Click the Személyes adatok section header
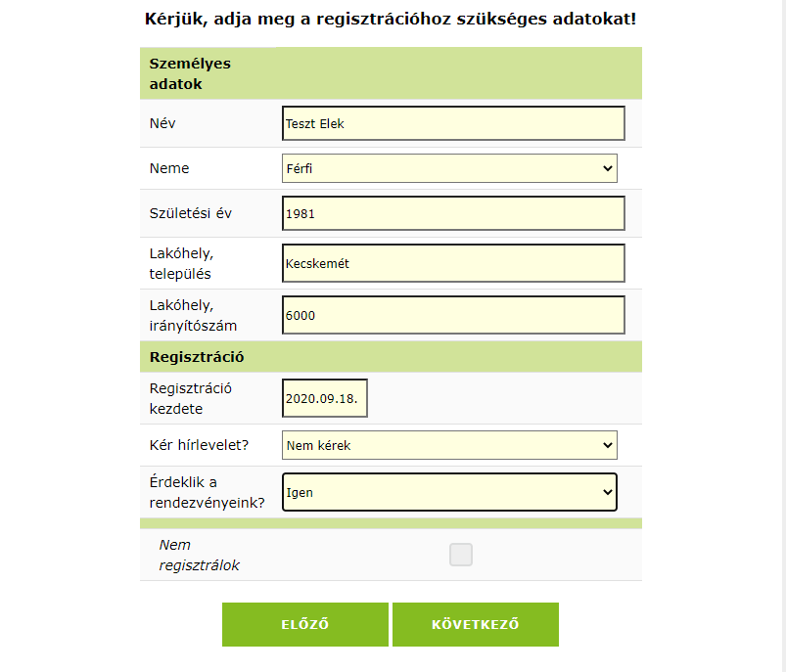Screen dimensions: 786x672 (190, 73)
